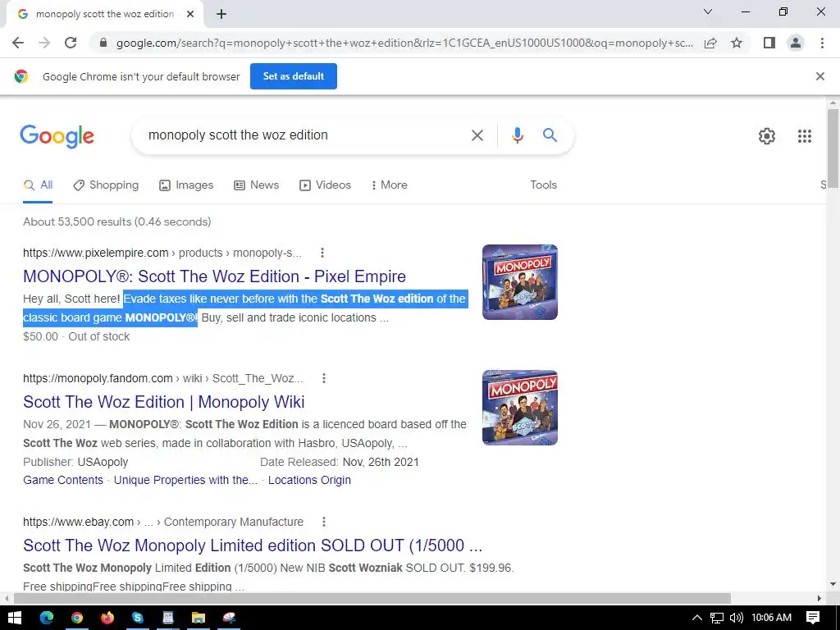Open Pixel Empire Monopoly result link

coord(214,276)
